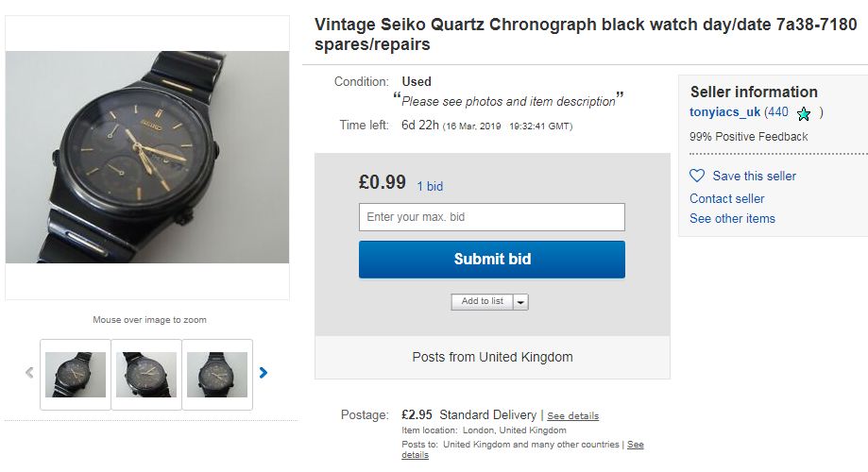The height and width of the screenshot is (472, 868).
Task: Select the first watch thumbnail
Action: pos(76,374)
